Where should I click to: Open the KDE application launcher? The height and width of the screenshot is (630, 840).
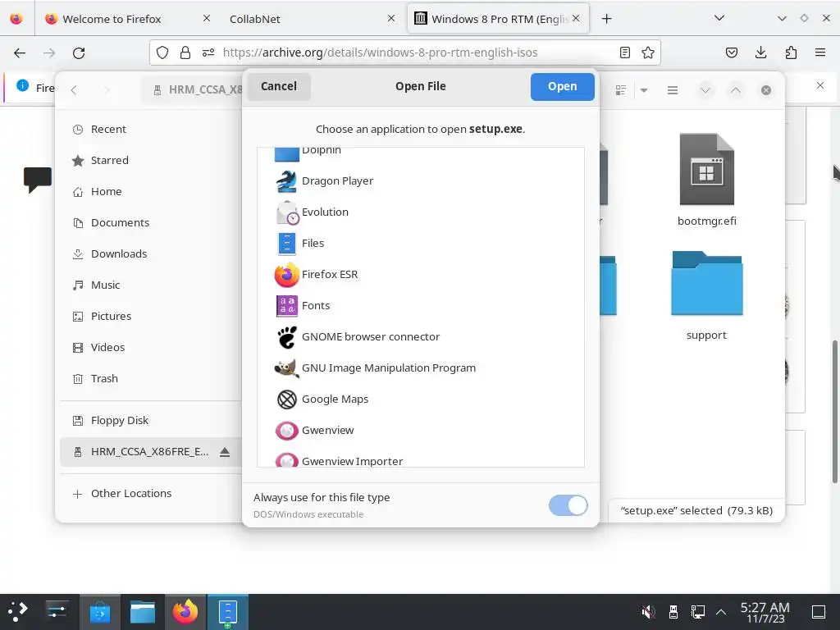pos(18,611)
